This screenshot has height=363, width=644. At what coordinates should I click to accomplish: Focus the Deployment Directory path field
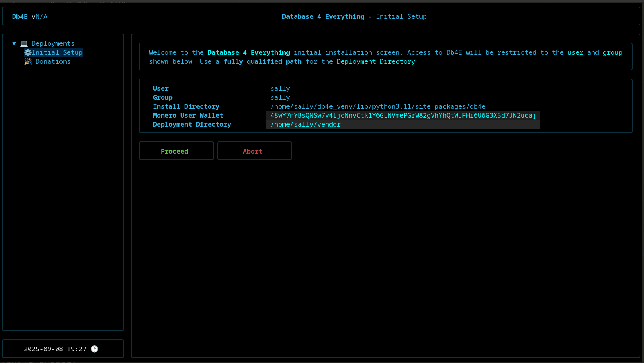click(x=403, y=125)
